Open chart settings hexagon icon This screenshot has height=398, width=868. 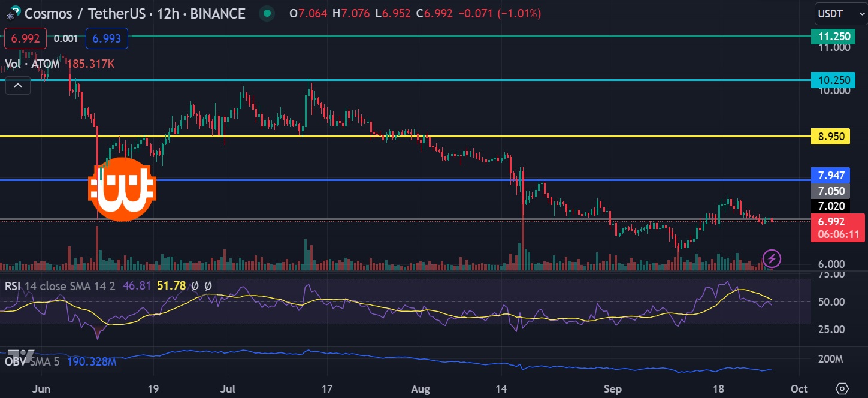[842, 388]
